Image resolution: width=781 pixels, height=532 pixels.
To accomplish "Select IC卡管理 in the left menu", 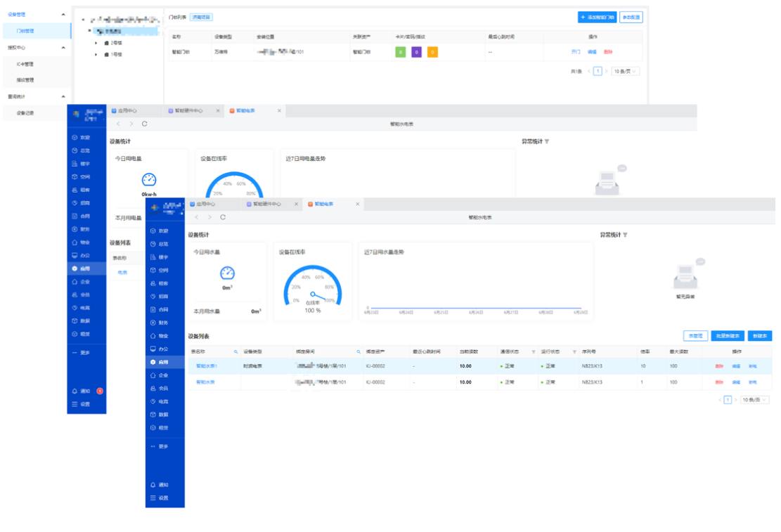I will (25, 64).
